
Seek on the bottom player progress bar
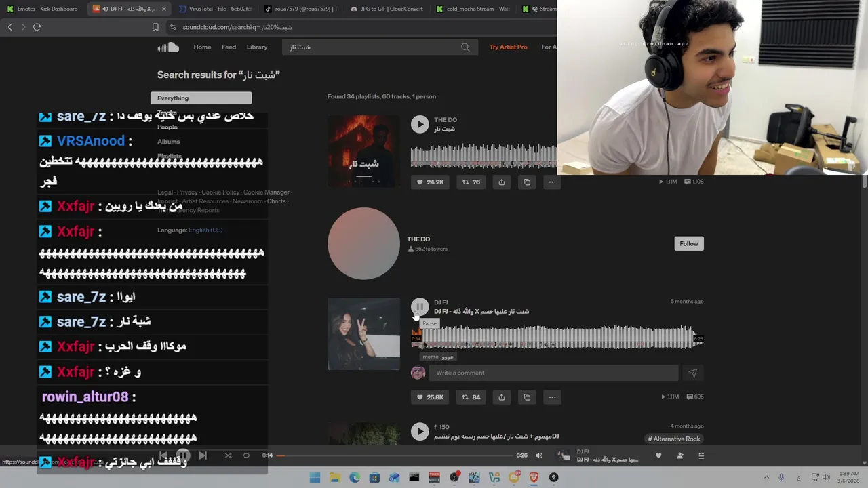395,455
